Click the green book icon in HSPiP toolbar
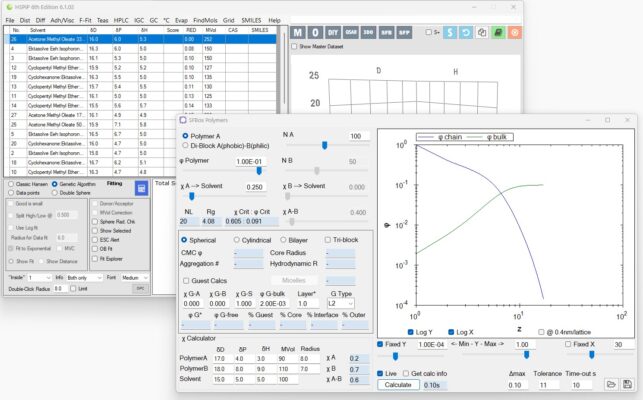The image size is (643, 400). click(498, 32)
